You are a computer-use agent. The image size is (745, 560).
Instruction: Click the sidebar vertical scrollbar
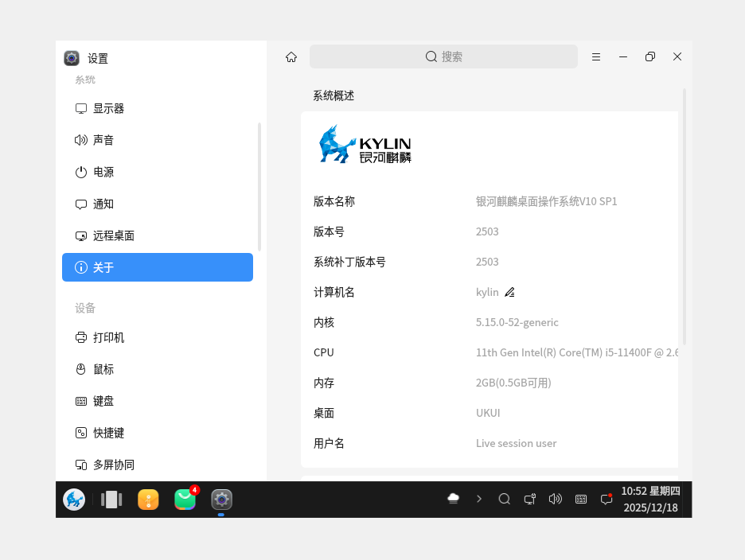[259, 187]
